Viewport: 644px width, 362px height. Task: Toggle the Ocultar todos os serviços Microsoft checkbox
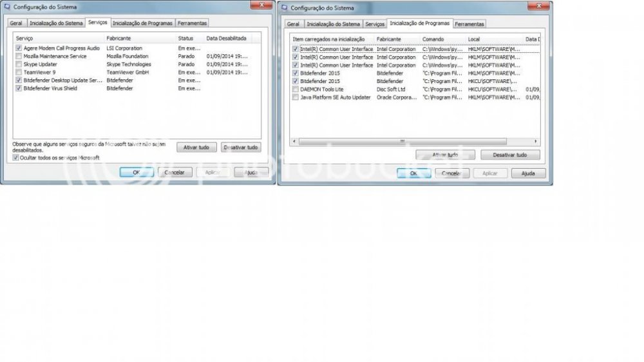click(x=15, y=157)
